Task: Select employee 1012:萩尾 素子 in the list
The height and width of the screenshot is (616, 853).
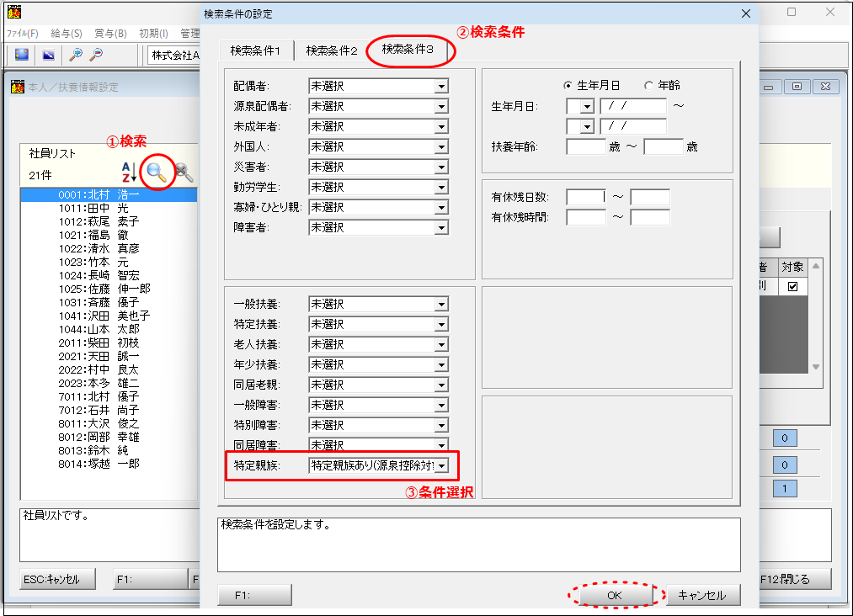Action: coord(99,221)
